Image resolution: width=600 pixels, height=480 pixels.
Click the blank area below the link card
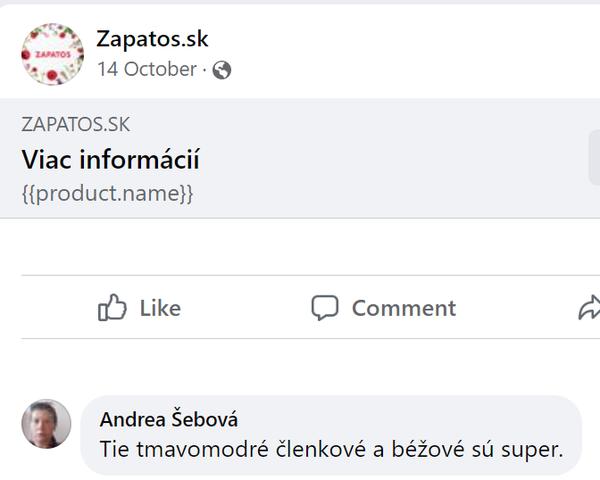click(300, 246)
